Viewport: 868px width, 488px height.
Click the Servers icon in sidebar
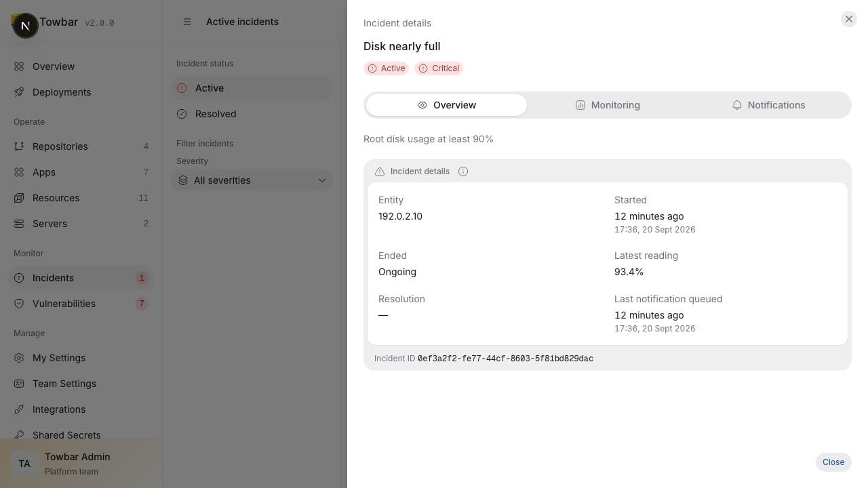tap(19, 224)
